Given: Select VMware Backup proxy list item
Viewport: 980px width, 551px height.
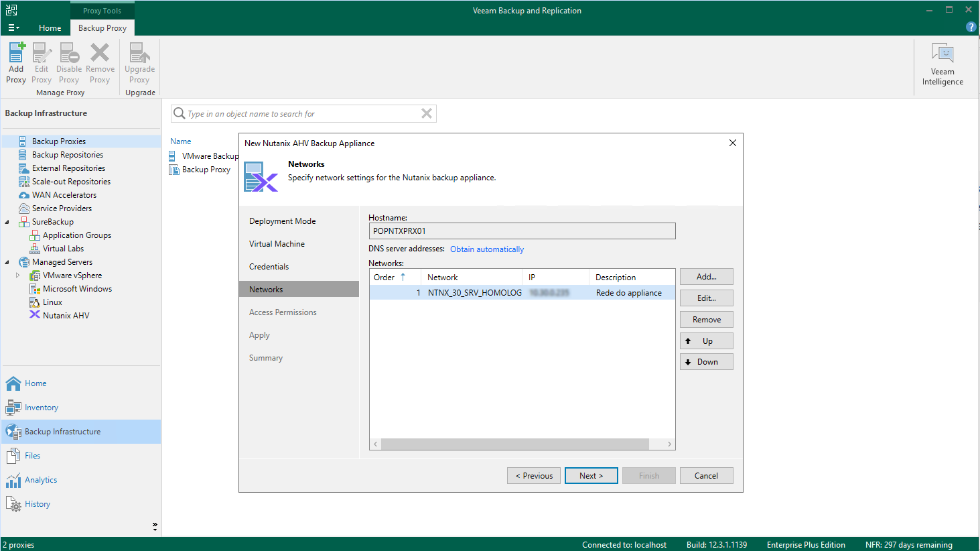Looking at the screenshot, I should 204,156.
